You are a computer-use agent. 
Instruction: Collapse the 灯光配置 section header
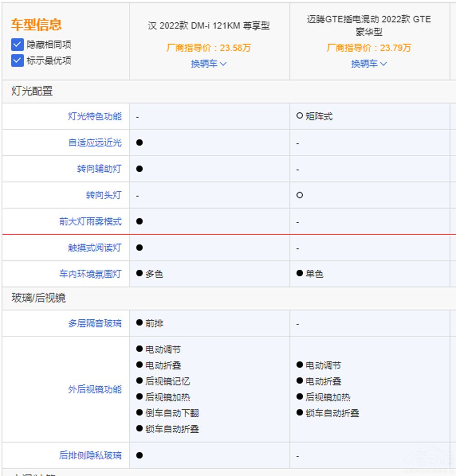(32, 91)
